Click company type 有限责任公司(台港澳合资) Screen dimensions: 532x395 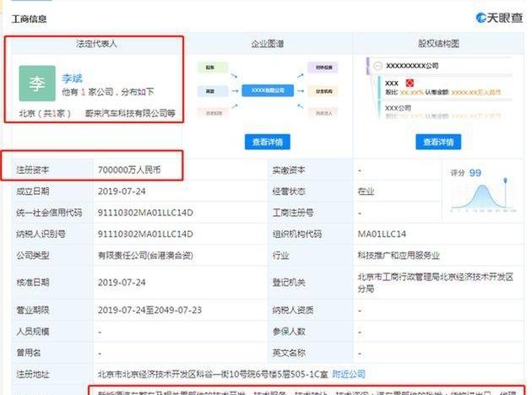tap(145, 255)
